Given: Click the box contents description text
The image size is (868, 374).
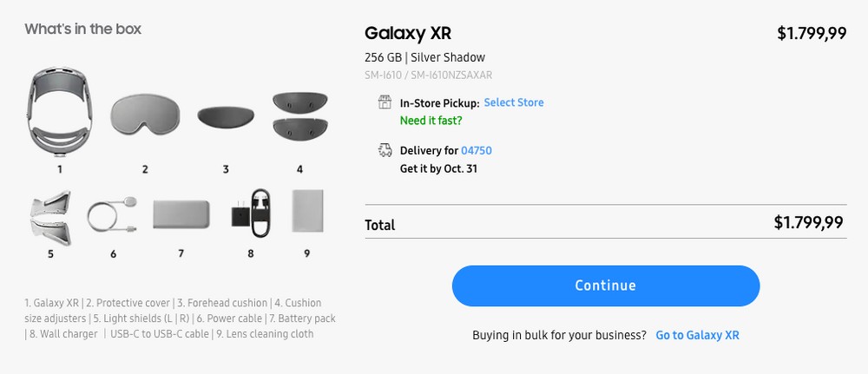Looking at the screenshot, I should [x=180, y=318].
